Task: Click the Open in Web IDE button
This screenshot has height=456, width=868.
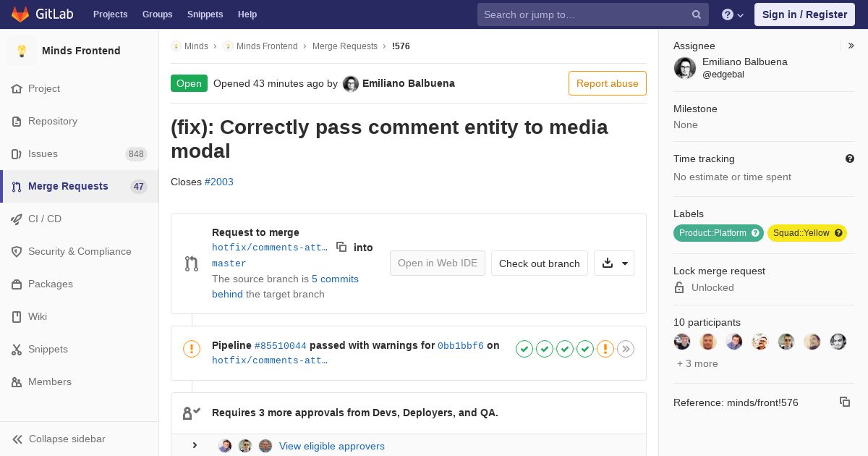Action: click(438, 263)
